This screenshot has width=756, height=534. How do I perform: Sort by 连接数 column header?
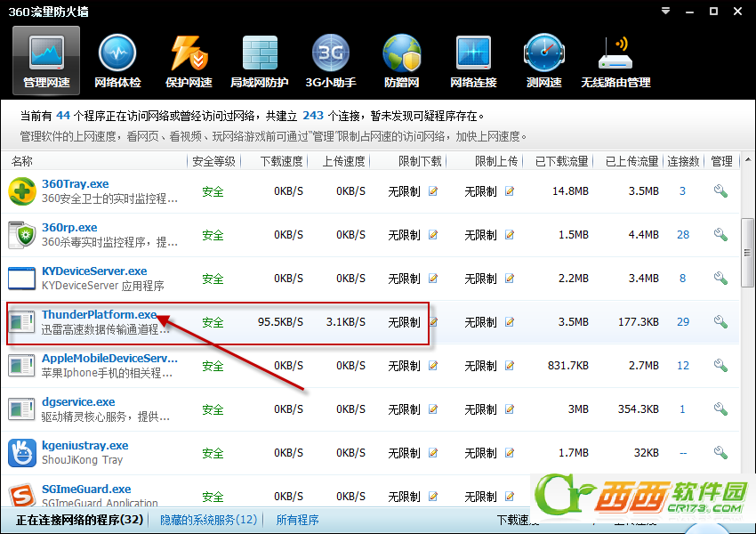point(683,161)
